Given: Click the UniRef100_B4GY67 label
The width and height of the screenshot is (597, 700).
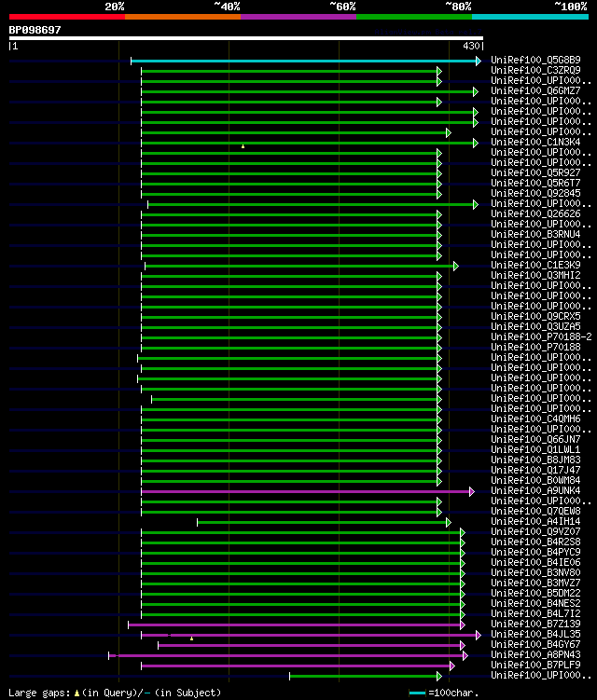Looking at the screenshot, I should coord(535,645).
